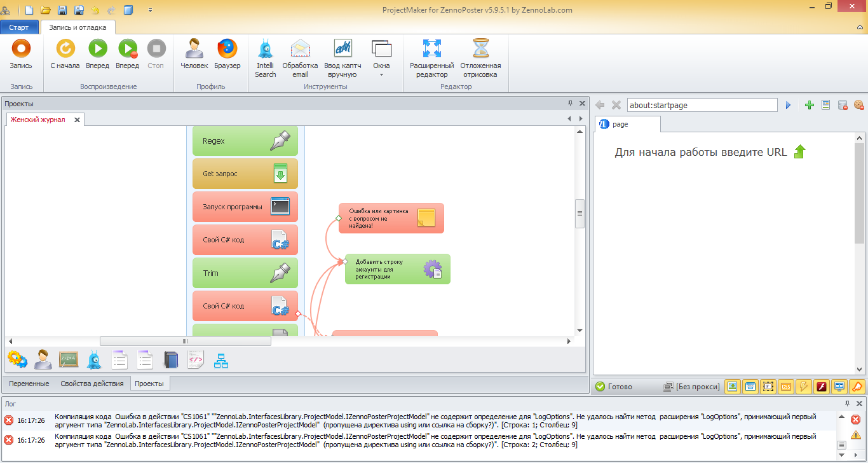868x463 pixels.
Task: Toggle image loading in browser status bar
Action: [733, 386]
